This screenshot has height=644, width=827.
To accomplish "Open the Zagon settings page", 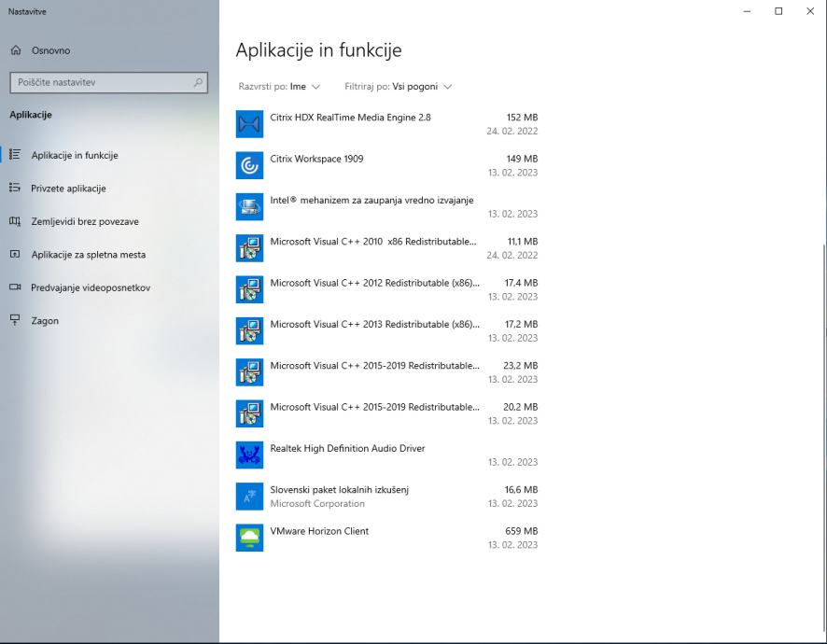I will click(109, 321).
